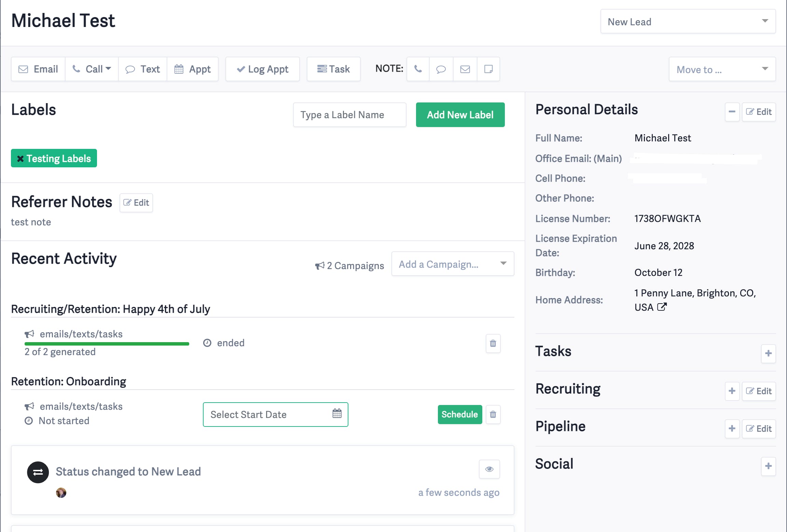Click the license number 1738OFWGKTA
Viewport: 787px width, 532px height.
point(667,219)
